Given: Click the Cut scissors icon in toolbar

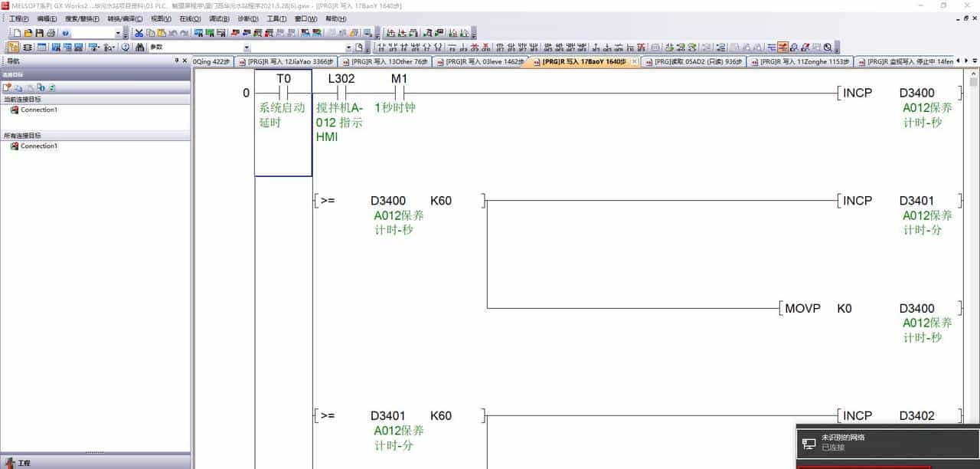Looking at the screenshot, I should pyautogui.click(x=139, y=33).
